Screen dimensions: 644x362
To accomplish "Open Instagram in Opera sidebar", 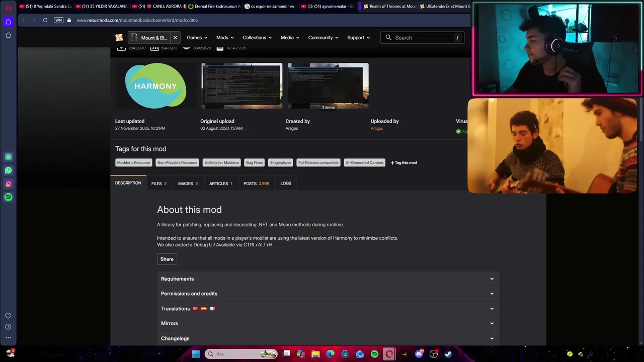I will pyautogui.click(x=8, y=184).
